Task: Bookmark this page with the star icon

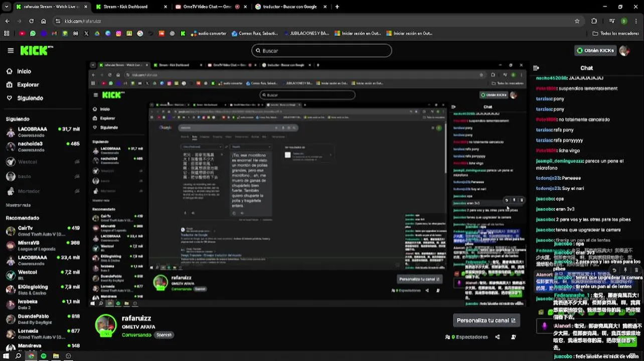Action: click(x=577, y=21)
